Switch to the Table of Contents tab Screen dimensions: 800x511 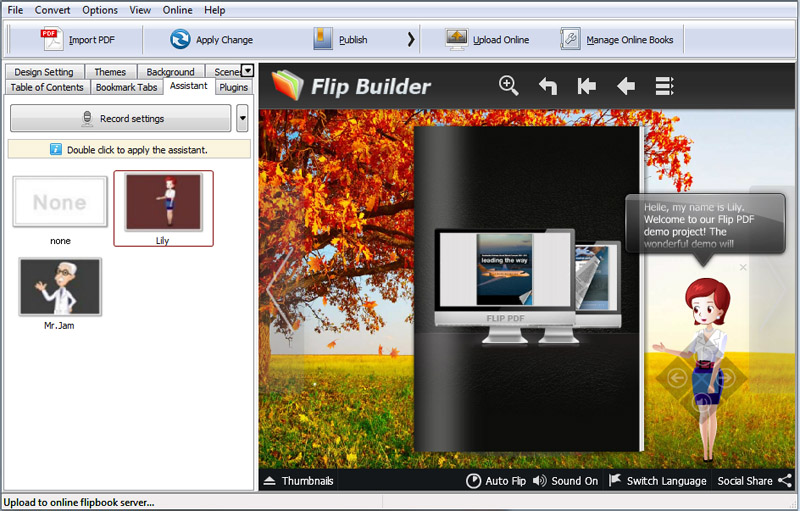coord(47,87)
